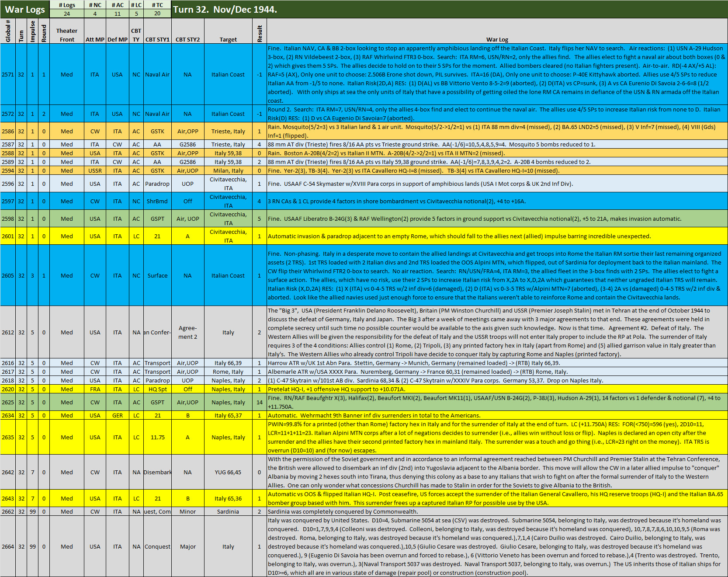Select the "Italy was conquered by United States" log
The height and width of the screenshot is (577, 728).
click(x=497, y=546)
